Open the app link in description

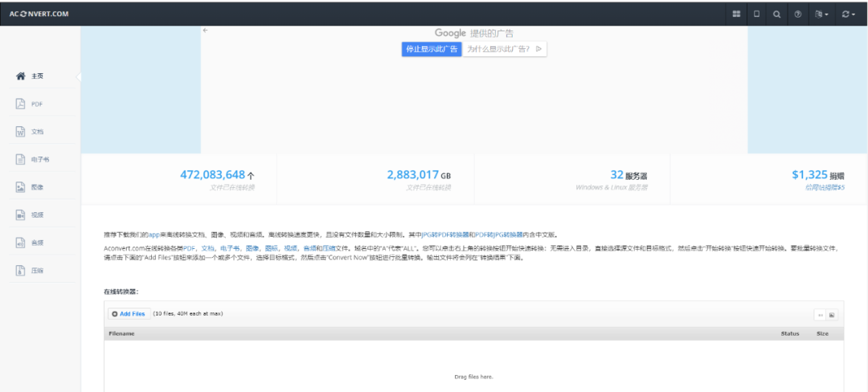(x=154, y=234)
